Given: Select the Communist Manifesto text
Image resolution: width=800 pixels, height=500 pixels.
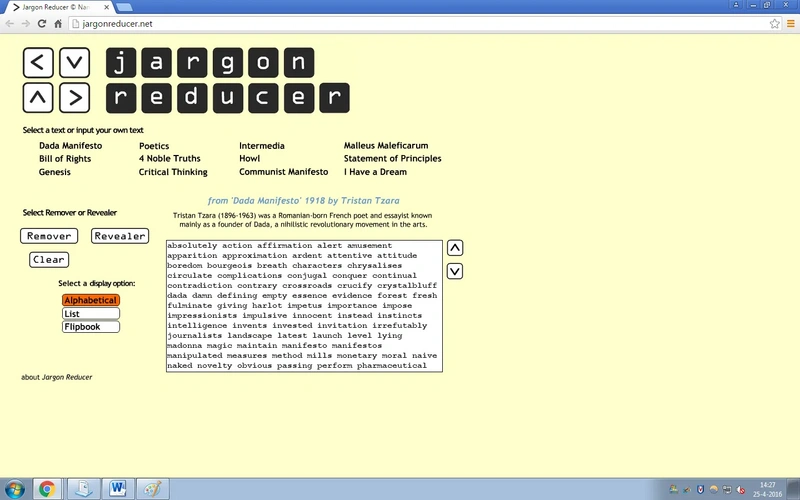Looking at the screenshot, I should [x=284, y=172].
